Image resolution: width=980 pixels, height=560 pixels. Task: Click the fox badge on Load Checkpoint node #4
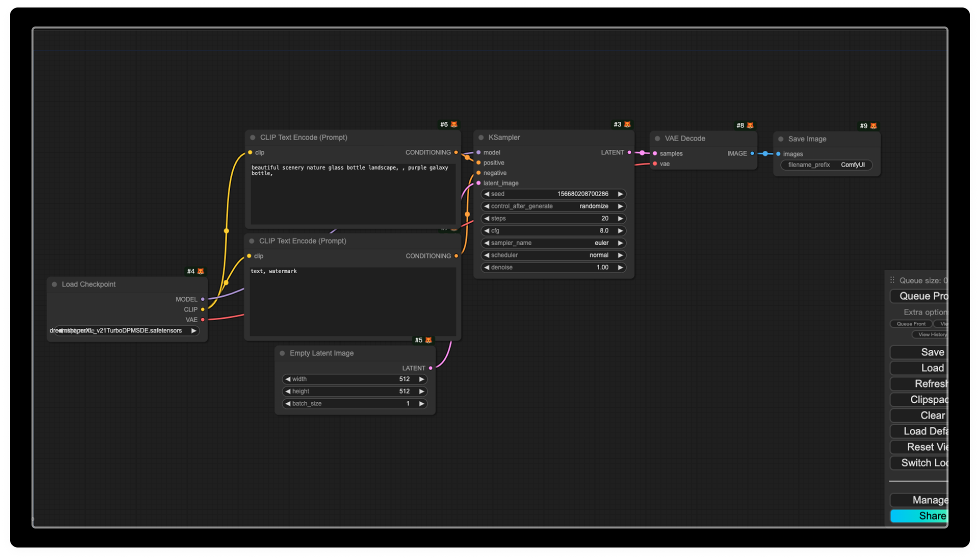pyautogui.click(x=199, y=270)
